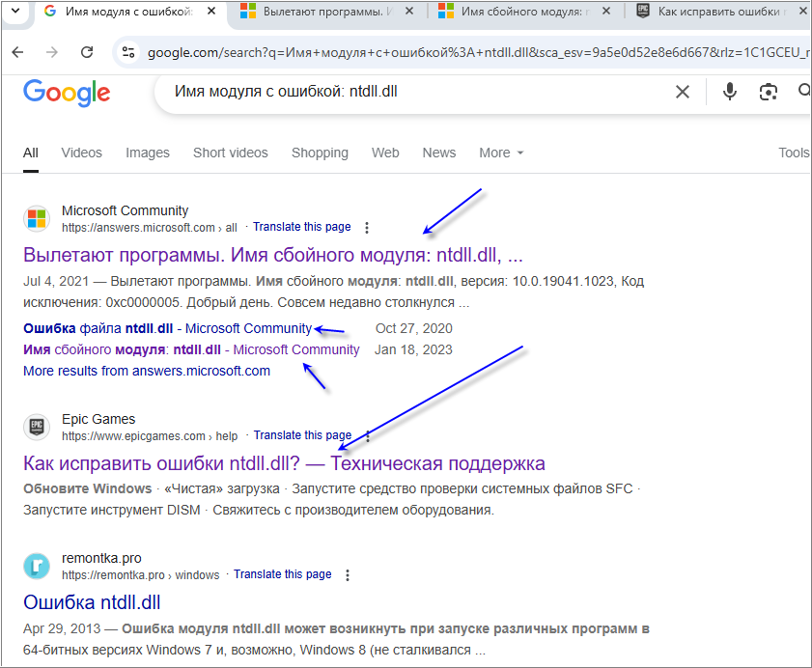812x668 pixels.
Task: Close the 'Вылетают программы' tab
Action: point(409,11)
